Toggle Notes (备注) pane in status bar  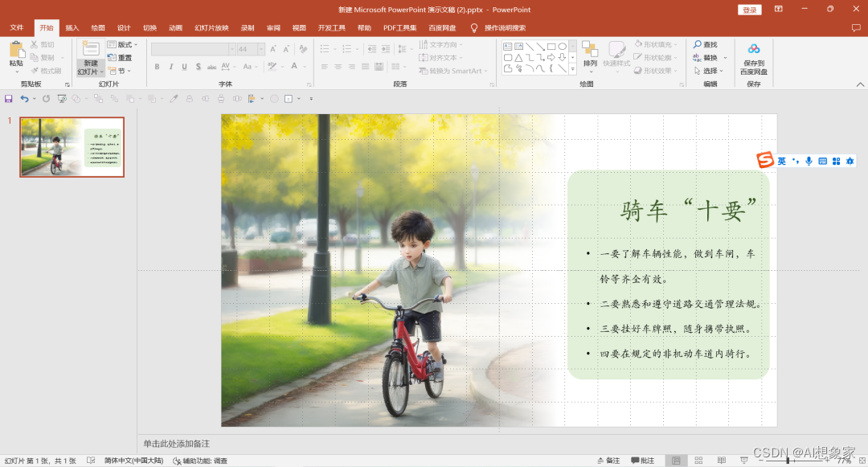(608, 461)
